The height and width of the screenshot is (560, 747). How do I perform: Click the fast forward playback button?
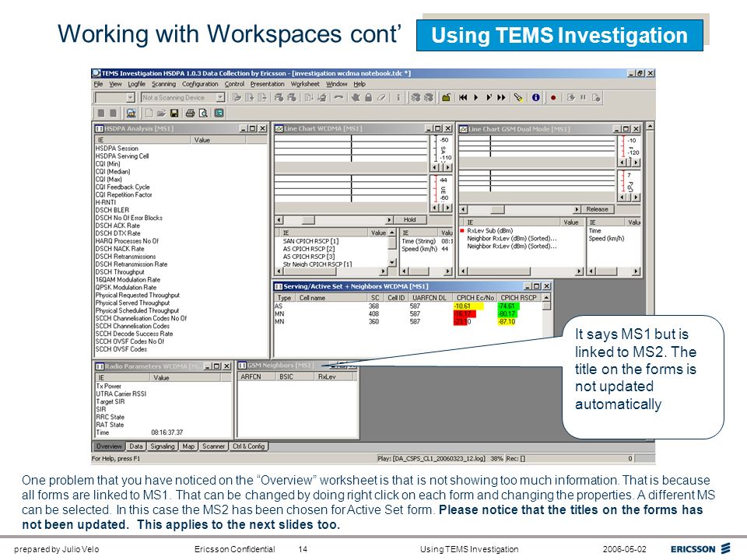(502, 98)
